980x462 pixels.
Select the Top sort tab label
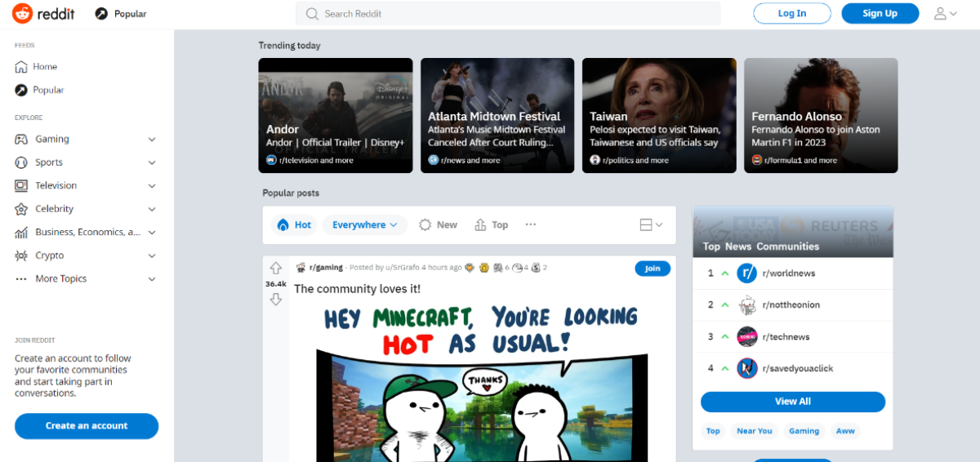coord(500,225)
